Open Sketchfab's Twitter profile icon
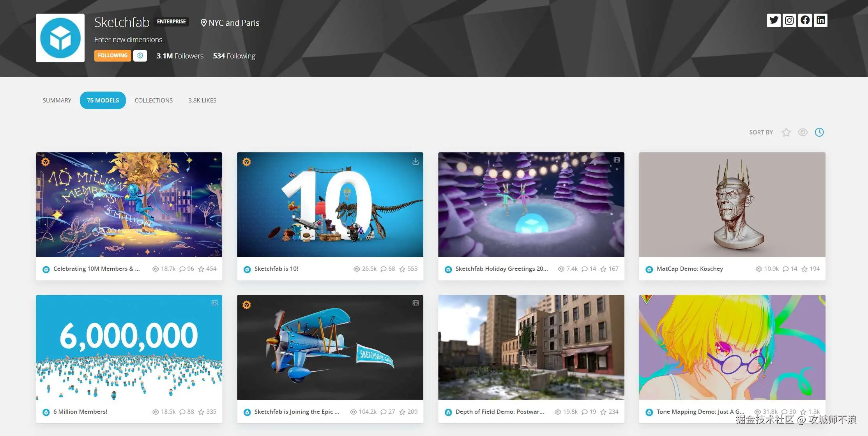The height and width of the screenshot is (436, 868). coord(774,20)
